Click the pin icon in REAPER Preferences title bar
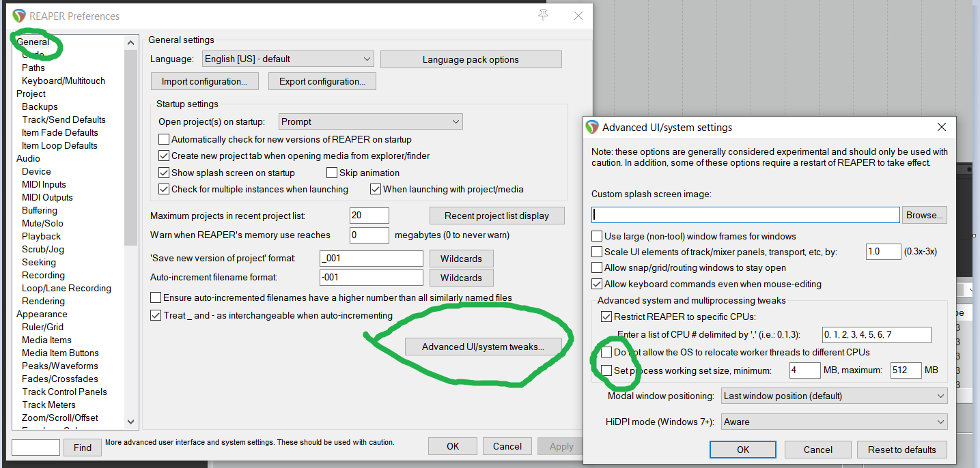 (544, 15)
